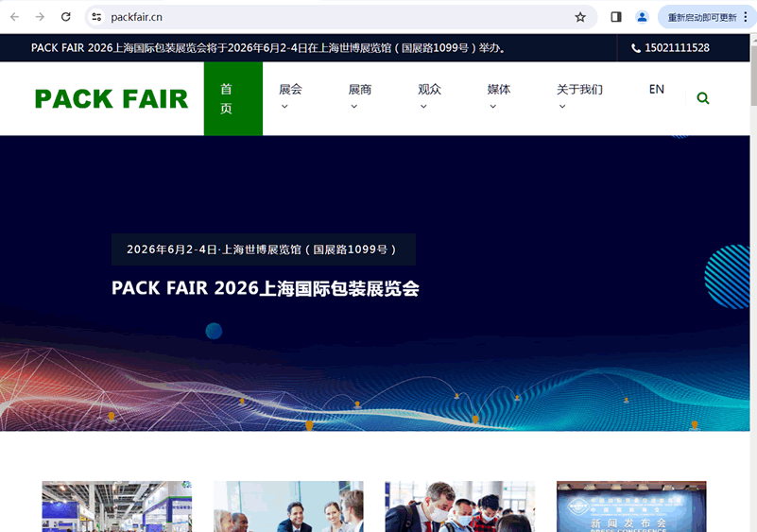
Task: Open the 媒体 navigation dropdown
Action: pyautogui.click(x=499, y=96)
